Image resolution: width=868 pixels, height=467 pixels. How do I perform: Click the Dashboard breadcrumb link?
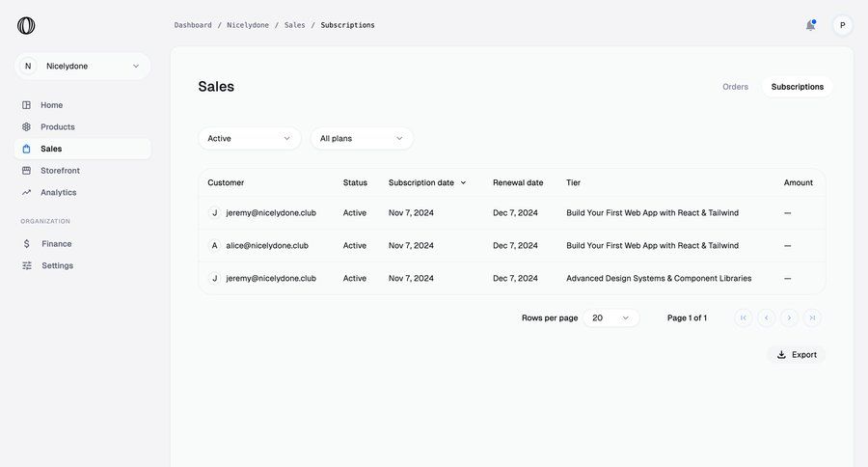pos(193,25)
